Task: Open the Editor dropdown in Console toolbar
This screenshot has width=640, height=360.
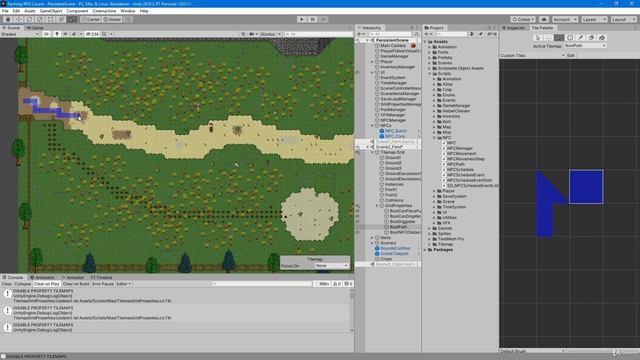Action: point(123,284)
